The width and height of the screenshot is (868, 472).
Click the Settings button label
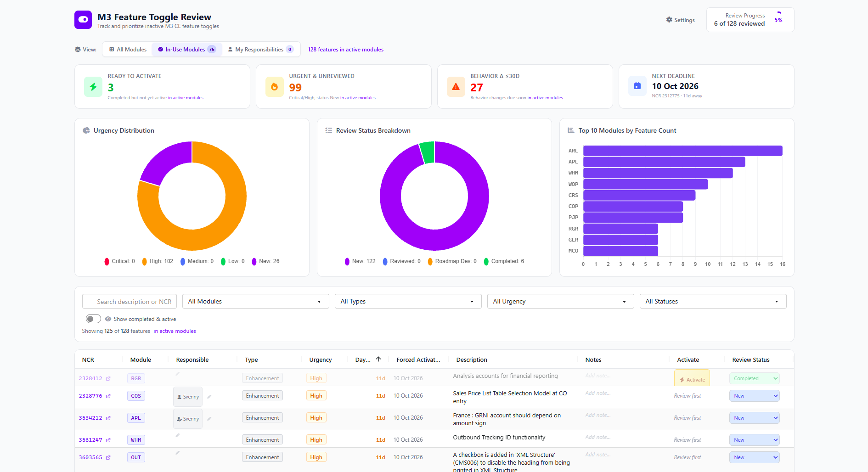[684, 20]
